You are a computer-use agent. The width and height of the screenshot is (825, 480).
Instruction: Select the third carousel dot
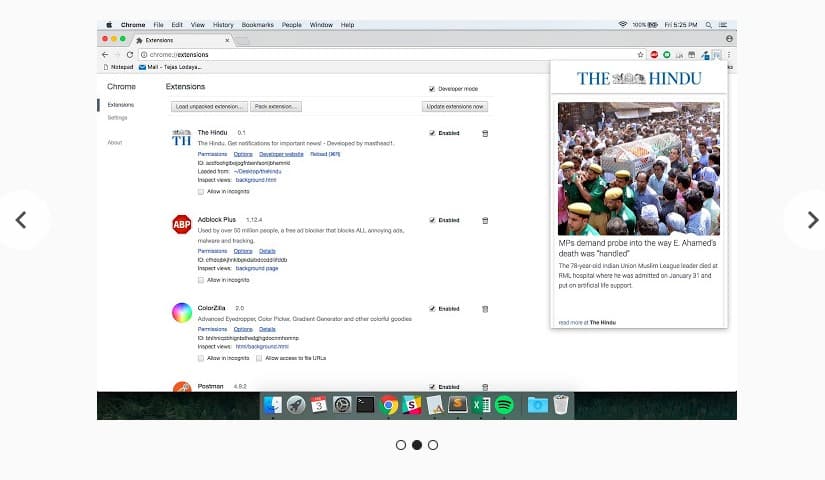click(432, 445)
